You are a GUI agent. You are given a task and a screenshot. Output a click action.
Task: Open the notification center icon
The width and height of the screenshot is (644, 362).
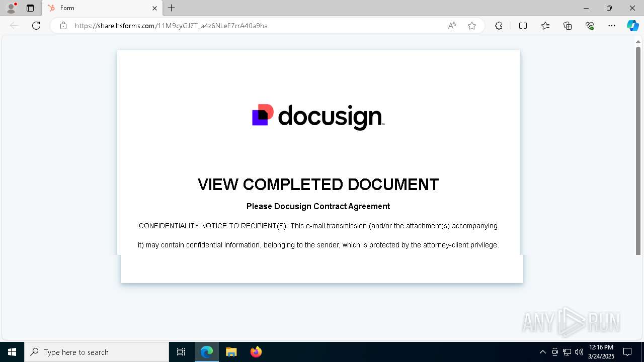(627, 352)
